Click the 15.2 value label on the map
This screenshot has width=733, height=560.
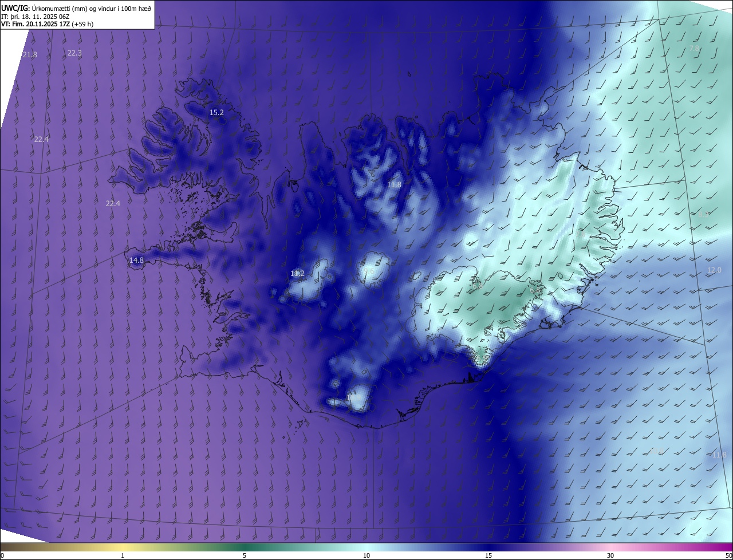pos(216,112)
